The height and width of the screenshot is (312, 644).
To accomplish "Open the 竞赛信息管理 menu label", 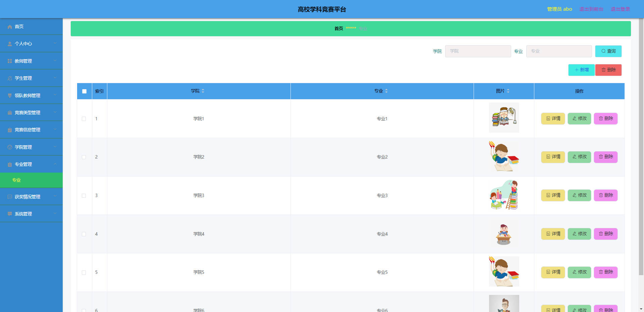I will point(28,130).
